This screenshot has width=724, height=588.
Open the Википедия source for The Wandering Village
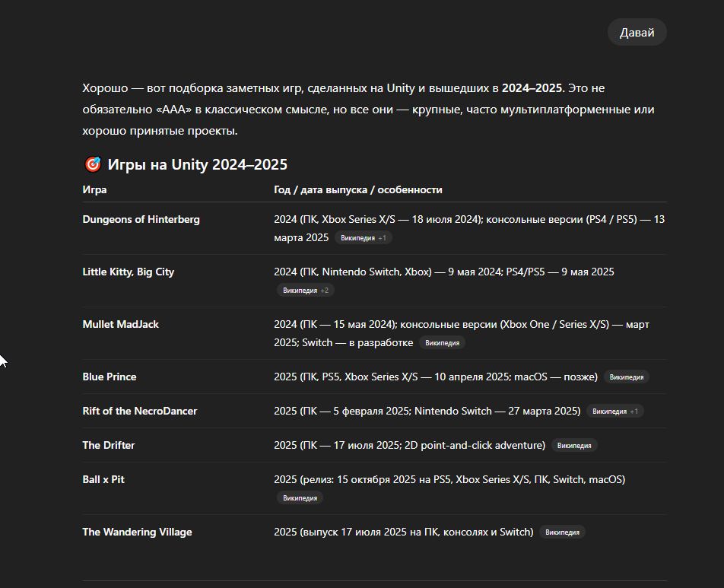[562, 532]
